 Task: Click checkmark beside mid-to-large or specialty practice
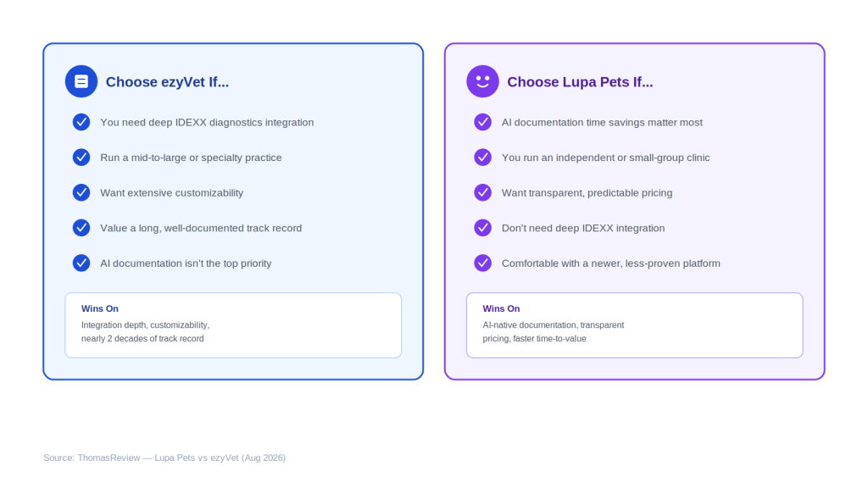(81, 157)
